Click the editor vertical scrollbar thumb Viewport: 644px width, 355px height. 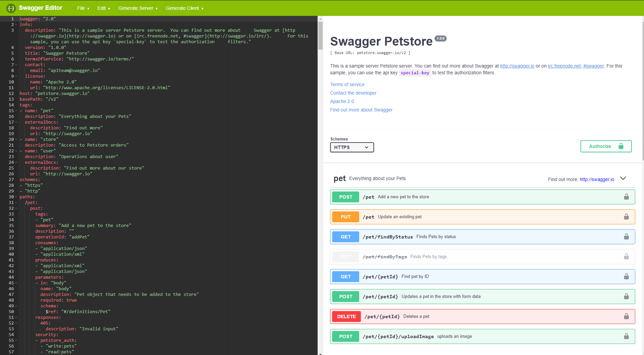pyautogui.click(x=320, y=35)
